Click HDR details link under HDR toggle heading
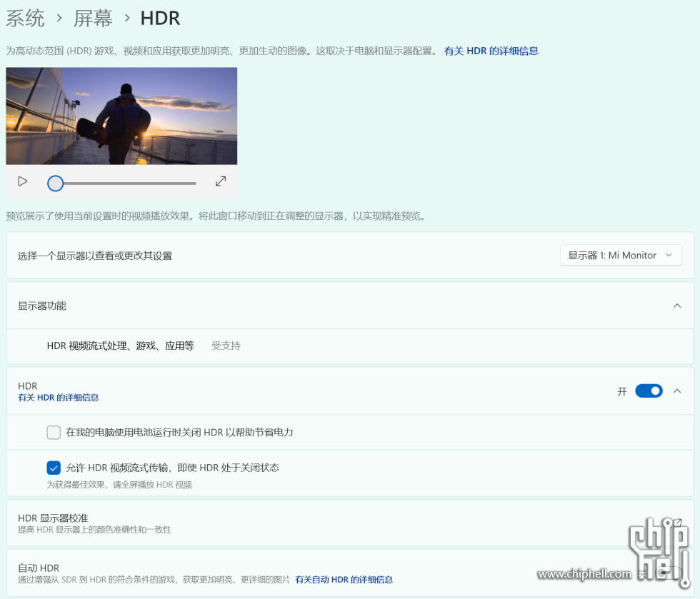 point(59,398)
